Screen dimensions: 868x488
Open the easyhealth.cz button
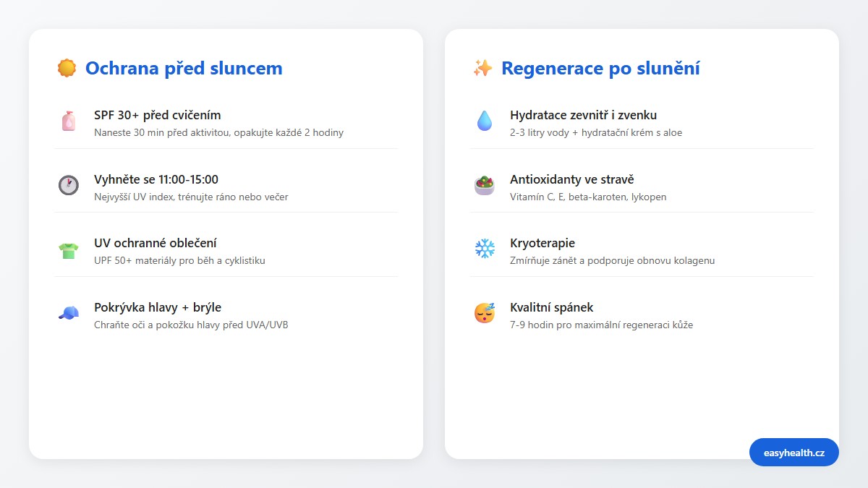coord(794,453)
